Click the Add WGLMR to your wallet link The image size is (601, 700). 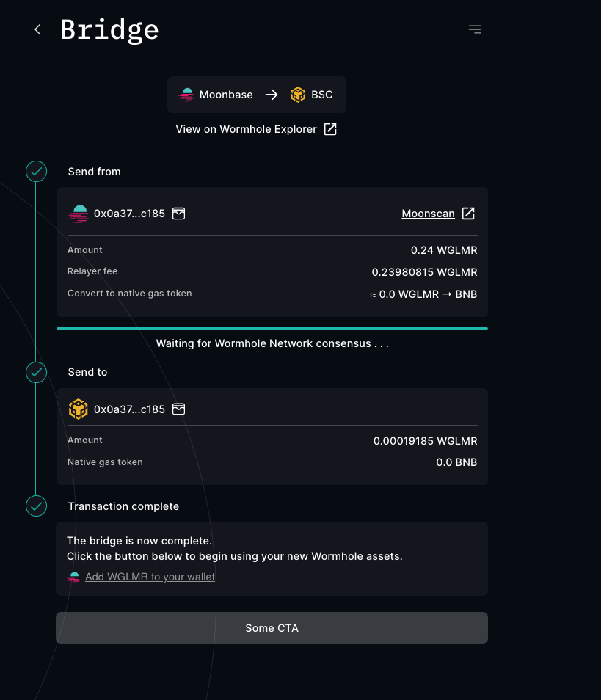(150, 577)
